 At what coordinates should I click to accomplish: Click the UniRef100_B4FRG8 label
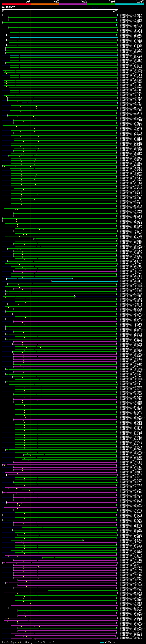pyautogui.click(x=131, y=85)
